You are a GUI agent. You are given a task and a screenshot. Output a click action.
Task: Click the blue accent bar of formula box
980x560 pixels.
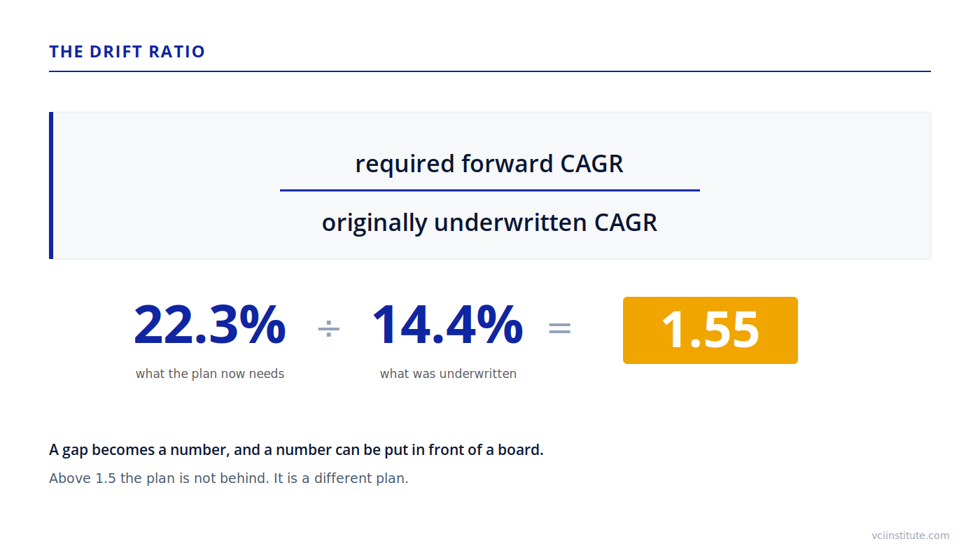(x=51, y=185)
